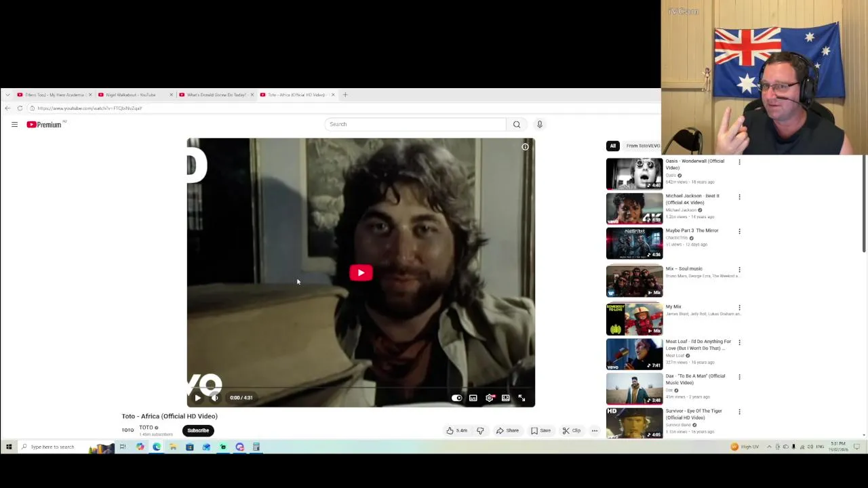Open options menu for Mix Soul music

739,269
